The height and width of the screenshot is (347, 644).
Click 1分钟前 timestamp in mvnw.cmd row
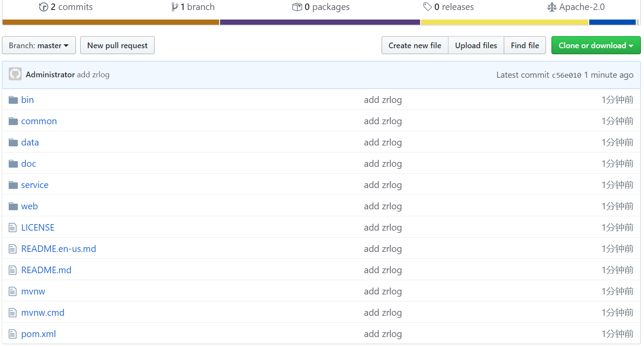point(617,313)
